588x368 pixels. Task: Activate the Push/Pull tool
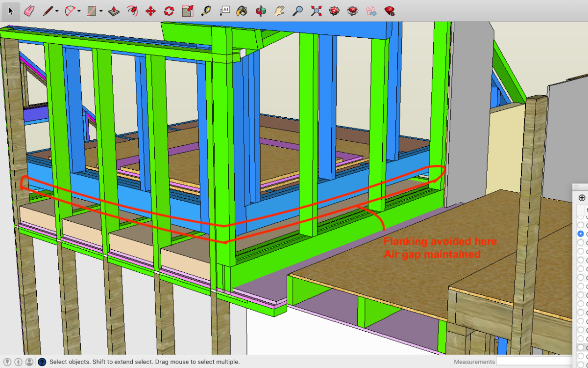[113, 11]
